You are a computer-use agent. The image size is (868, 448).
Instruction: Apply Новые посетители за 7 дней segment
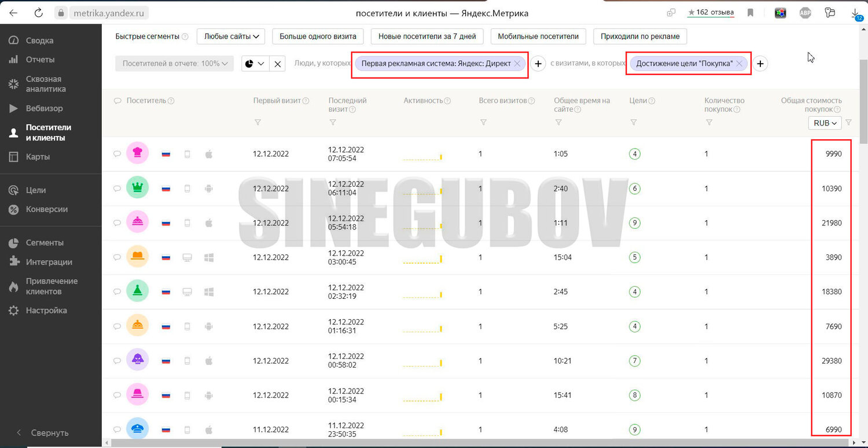click(427, 36)
